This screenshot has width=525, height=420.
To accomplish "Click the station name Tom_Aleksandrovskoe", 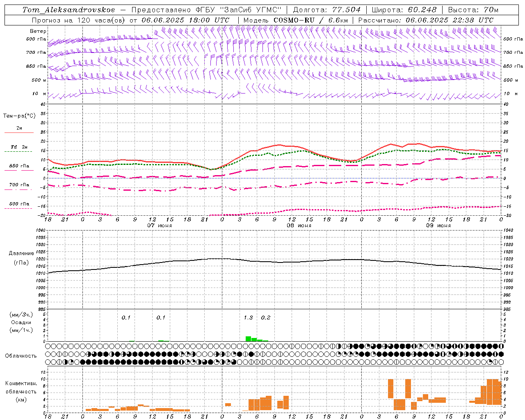I will (69, 10).
